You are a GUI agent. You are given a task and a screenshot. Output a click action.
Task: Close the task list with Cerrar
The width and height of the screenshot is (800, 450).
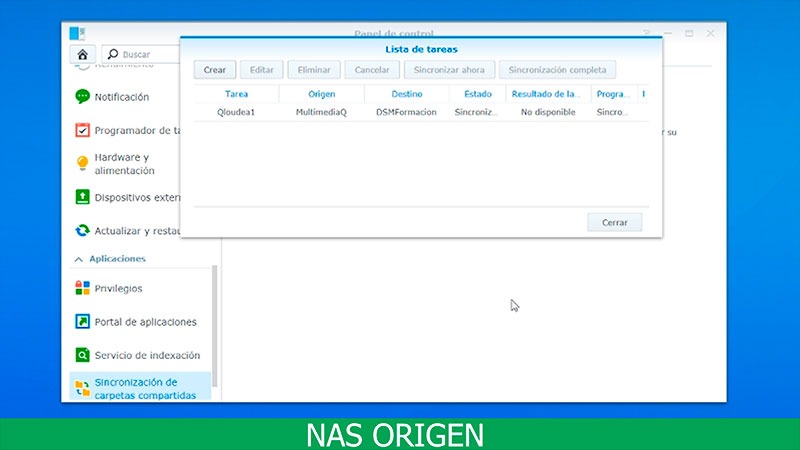pyautogui.click(x=615, y=222)
